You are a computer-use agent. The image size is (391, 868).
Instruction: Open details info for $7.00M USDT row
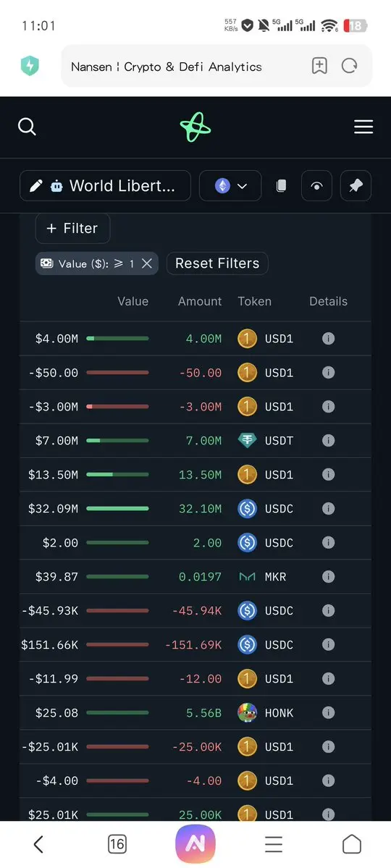[329, 441]
